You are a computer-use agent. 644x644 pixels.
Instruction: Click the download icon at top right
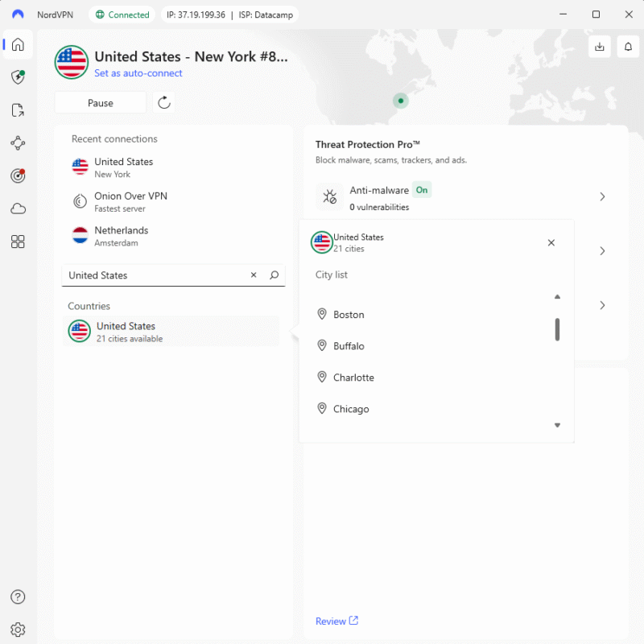[x=599, y=47]
